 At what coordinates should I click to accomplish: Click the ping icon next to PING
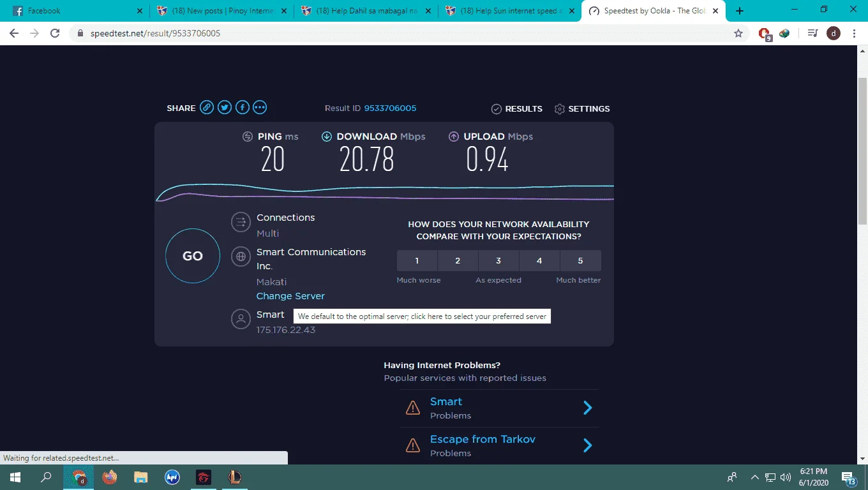click(248, 137)
